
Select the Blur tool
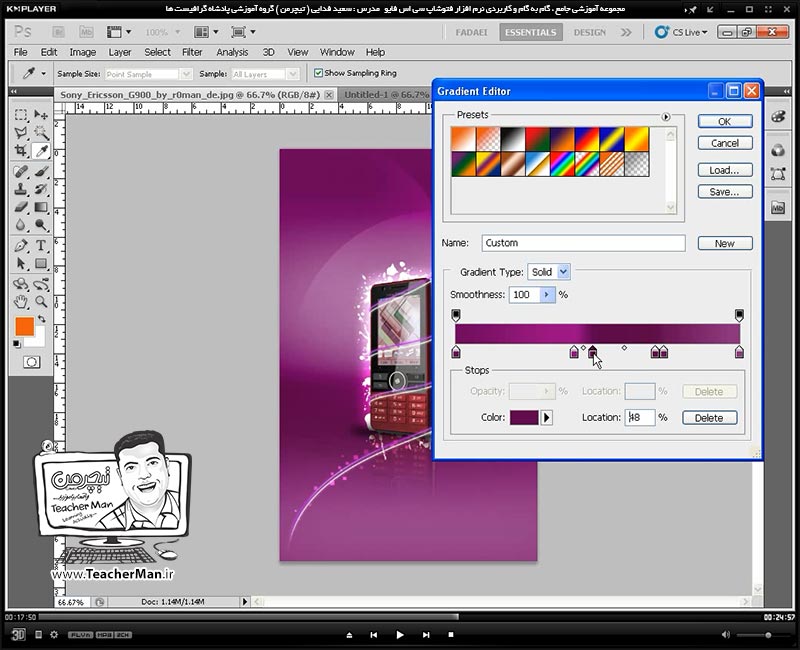[x=21, y=224]
